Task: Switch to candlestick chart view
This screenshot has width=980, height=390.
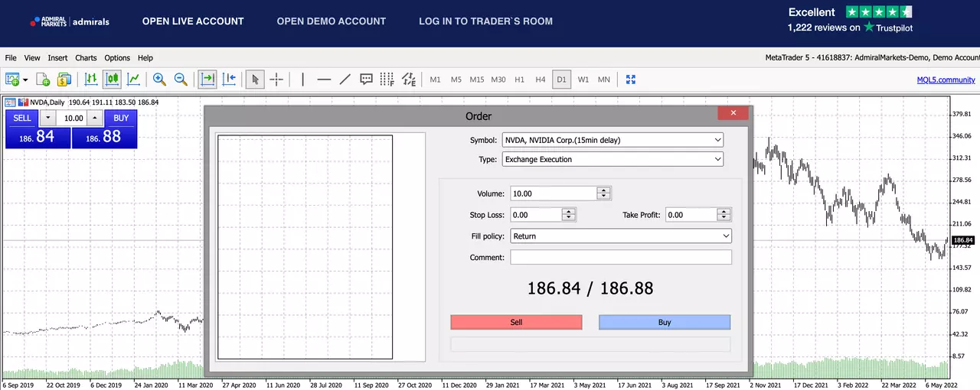Action: [x=113, y=79]
